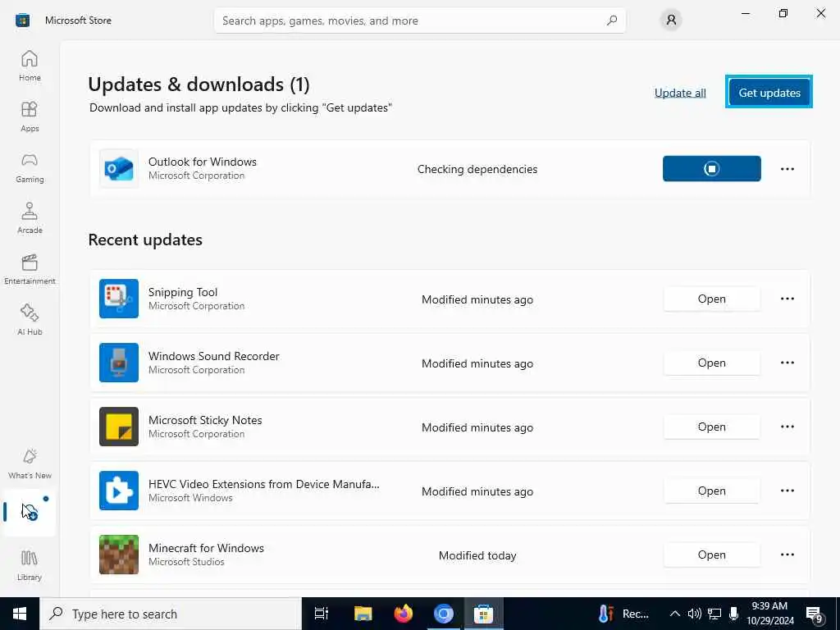
Task: Show What's New in sidebar
Action: pos(30,464)
